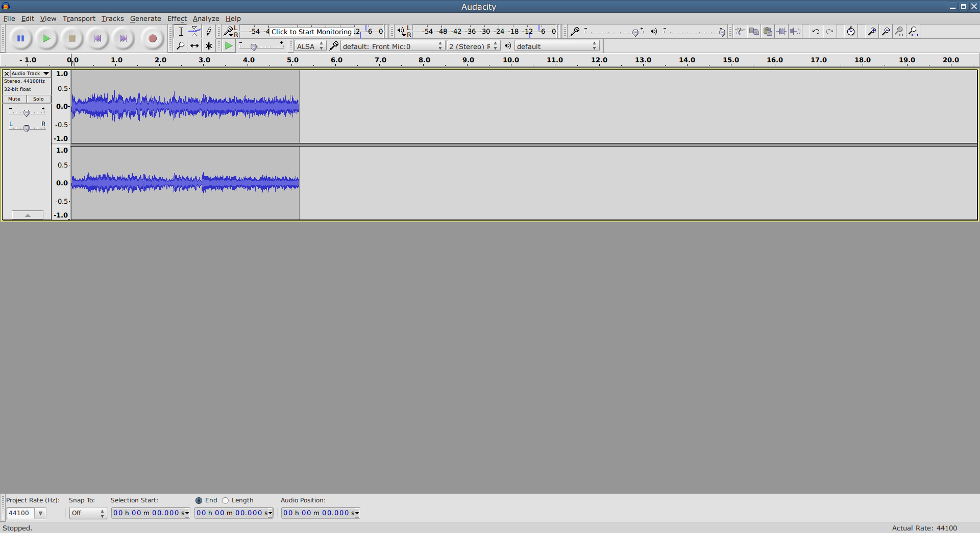Zoom in with the magnifier plus icon

[x=872, y=32]
